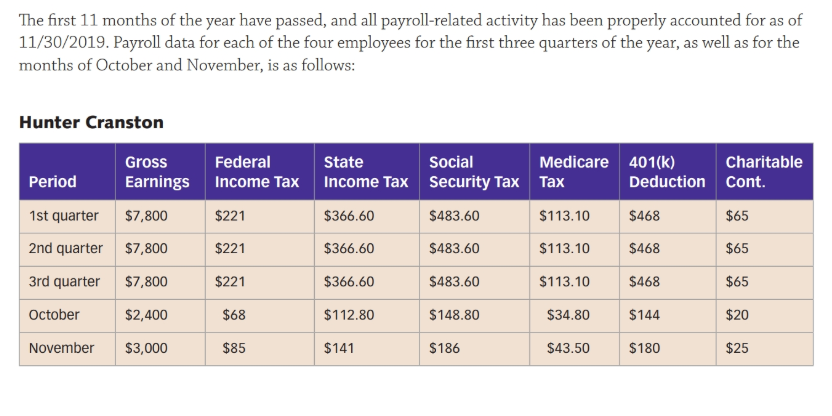This screenshot has width=832, height=416.
Task: Click November state income tax $141
Action: tap(367, 349)
